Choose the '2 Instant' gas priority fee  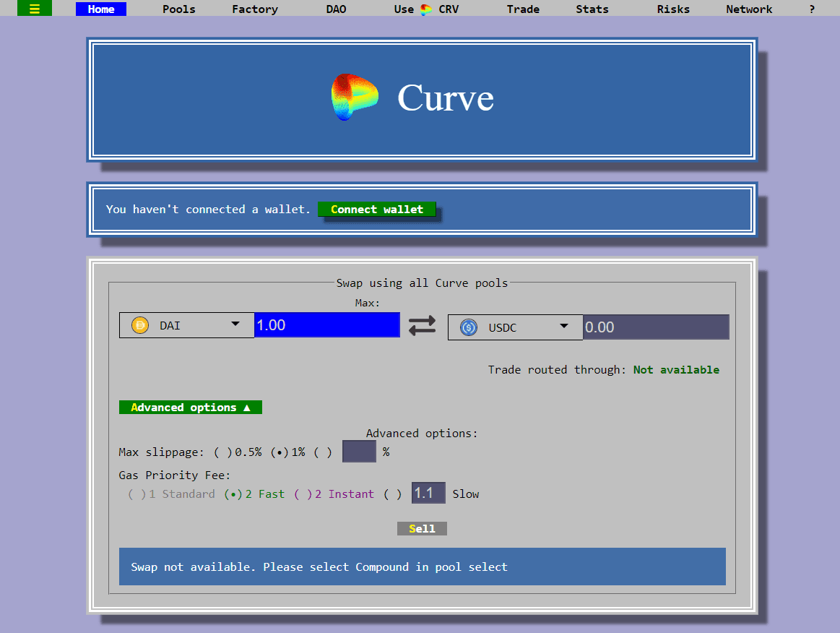coord(300,494)
